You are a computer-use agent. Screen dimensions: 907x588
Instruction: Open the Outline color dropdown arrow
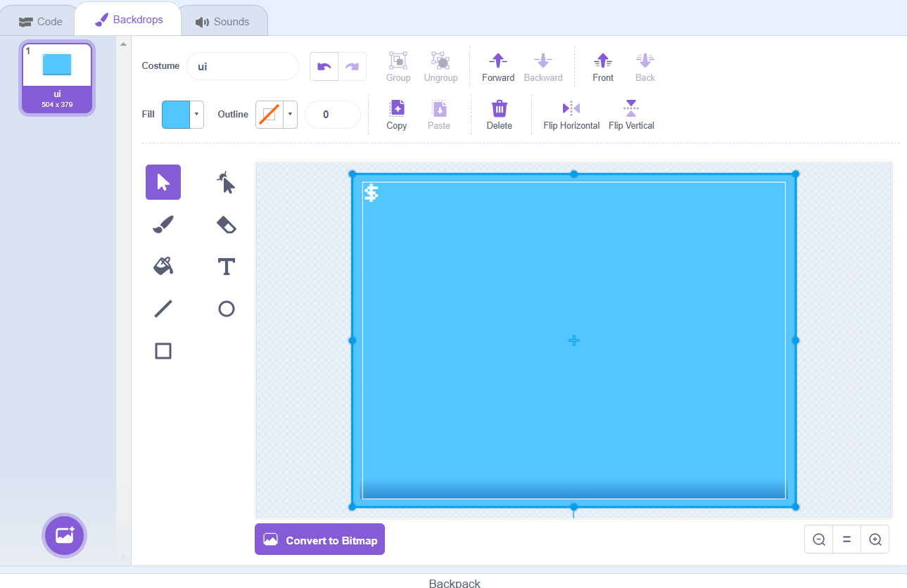tap(290, 114)
